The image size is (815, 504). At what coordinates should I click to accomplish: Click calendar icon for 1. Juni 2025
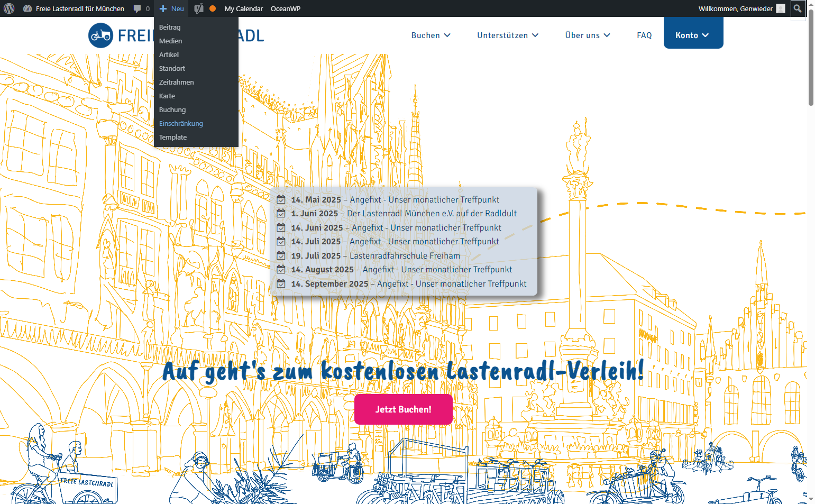pos(281,213)
